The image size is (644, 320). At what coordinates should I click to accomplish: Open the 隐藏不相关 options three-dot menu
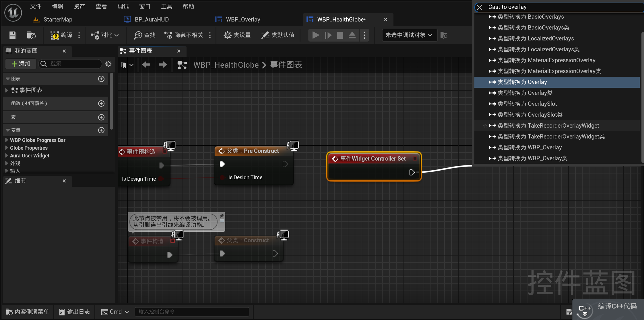(x=210, y=35)
